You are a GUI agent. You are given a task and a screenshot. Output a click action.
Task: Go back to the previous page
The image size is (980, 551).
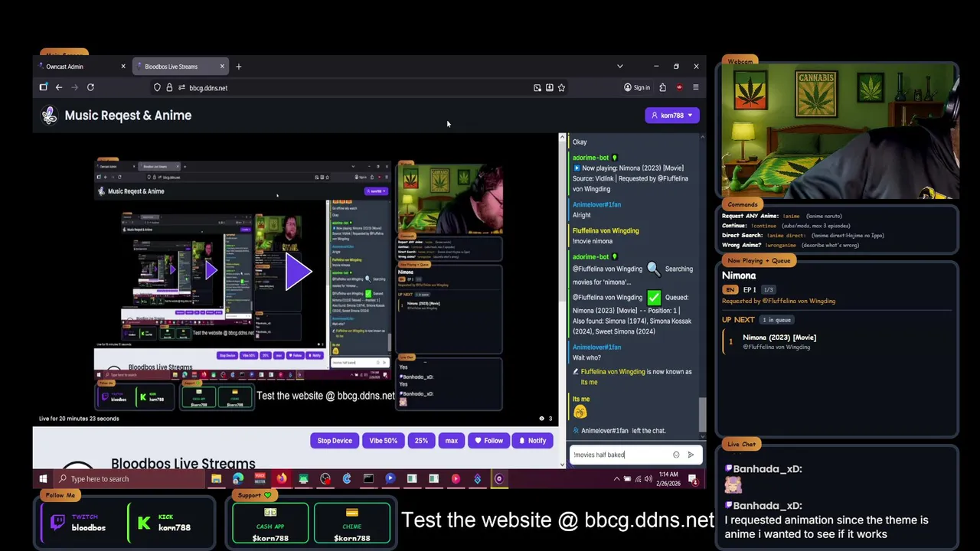pyautogui.click(x=59, y=88)
